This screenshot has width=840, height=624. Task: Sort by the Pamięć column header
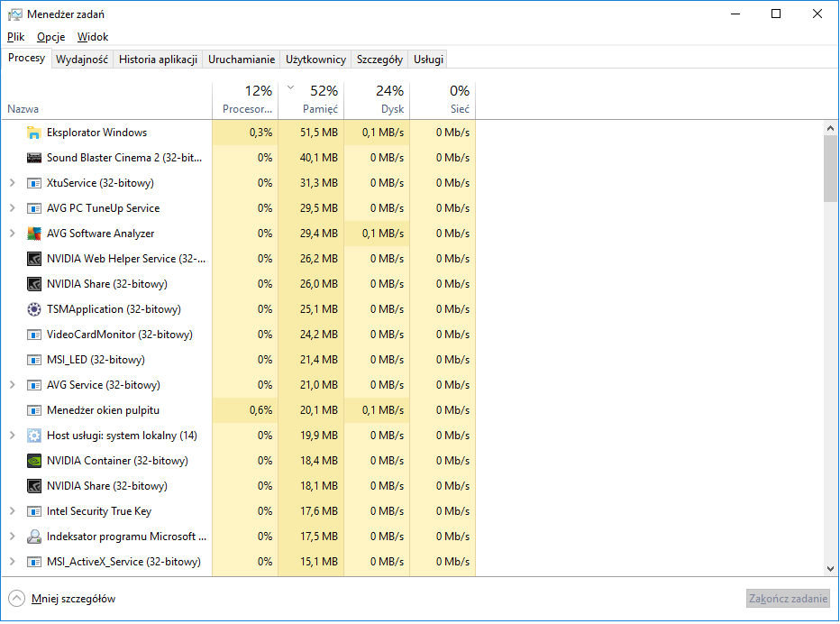pyautogui.click(x=311, y=100)
